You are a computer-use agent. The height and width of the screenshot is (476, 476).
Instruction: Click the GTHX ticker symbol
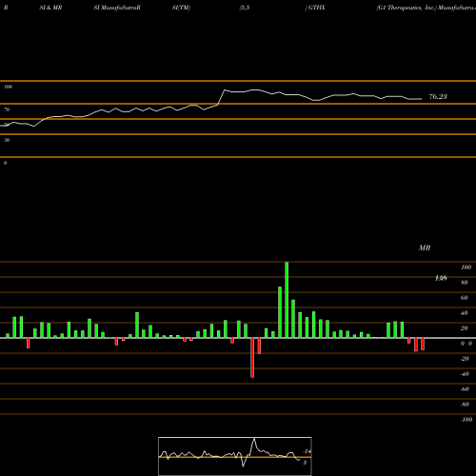coord(317,8)
